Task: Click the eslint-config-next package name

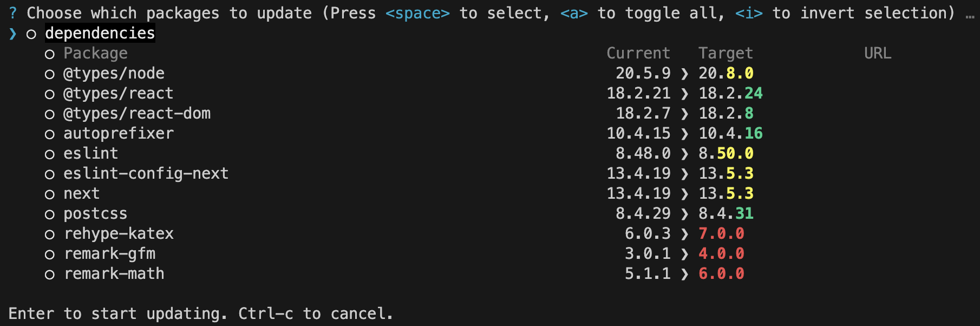Action: (146, 173)
